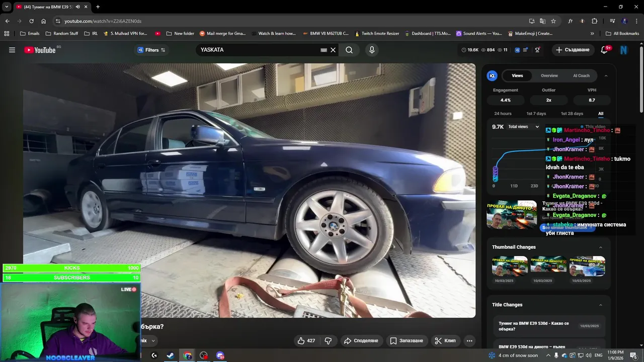644x362 pixels.
Task: Open the Total views dropdown
Action: pos(523,127)
